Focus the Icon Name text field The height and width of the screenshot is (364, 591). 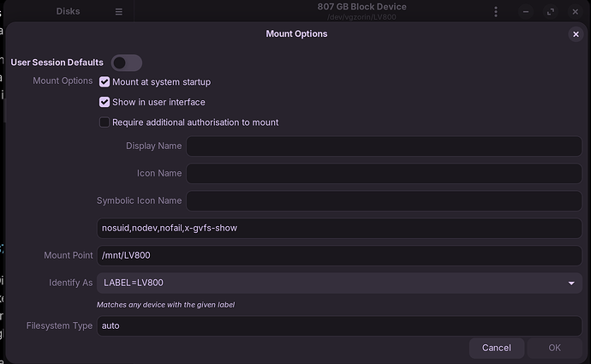[x=384, y=174]
